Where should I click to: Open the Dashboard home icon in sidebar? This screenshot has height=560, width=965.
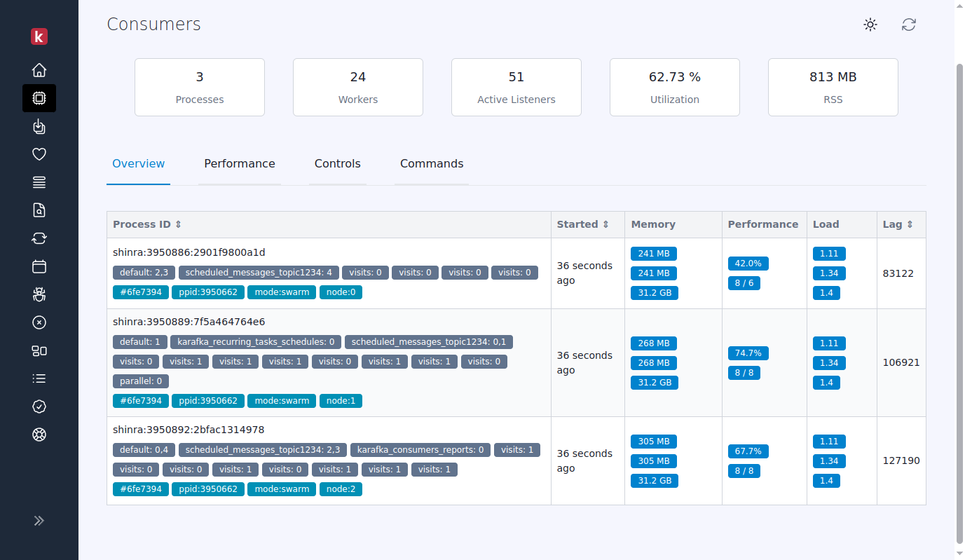pos(39,70)
